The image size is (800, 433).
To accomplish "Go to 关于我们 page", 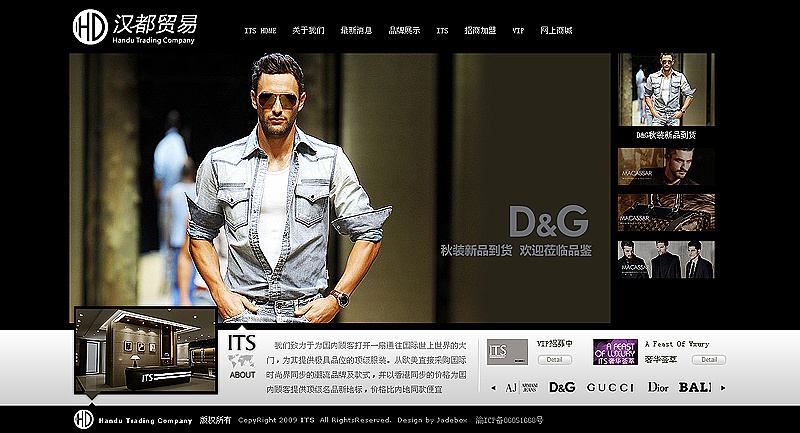I will click(308, 31).
